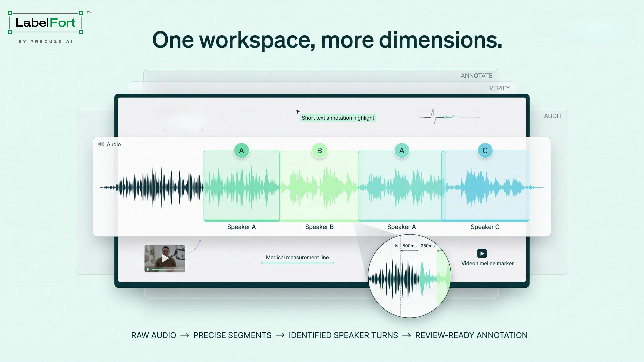Click the Audio track label
The image size is (644, 362).
[114, 144]
